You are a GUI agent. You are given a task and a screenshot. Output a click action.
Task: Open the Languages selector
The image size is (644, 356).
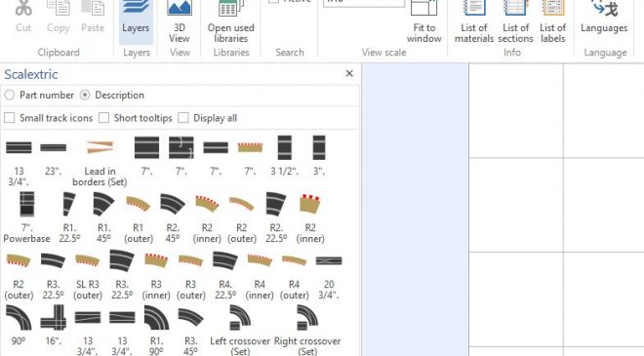604,19
